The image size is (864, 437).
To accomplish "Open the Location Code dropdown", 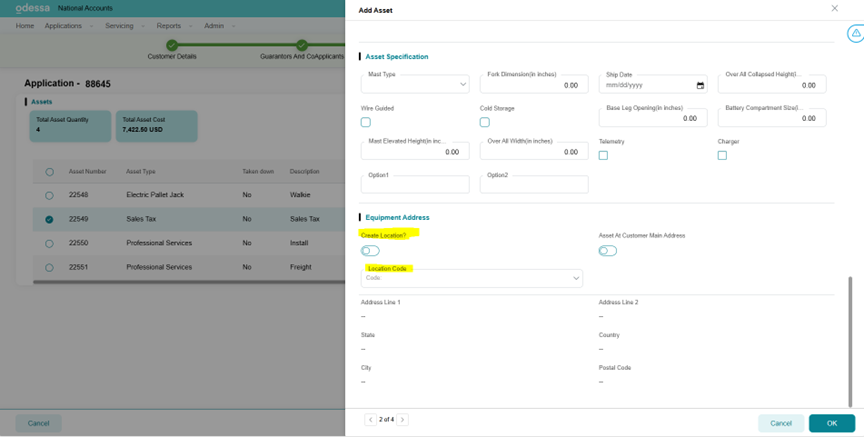I will (x=471, y=278).
